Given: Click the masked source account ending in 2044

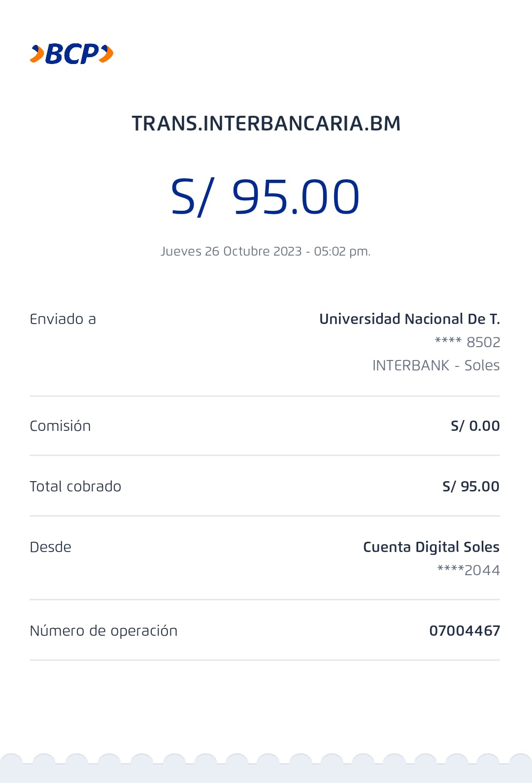Looking at the screenshot, I should click(468, 570).
